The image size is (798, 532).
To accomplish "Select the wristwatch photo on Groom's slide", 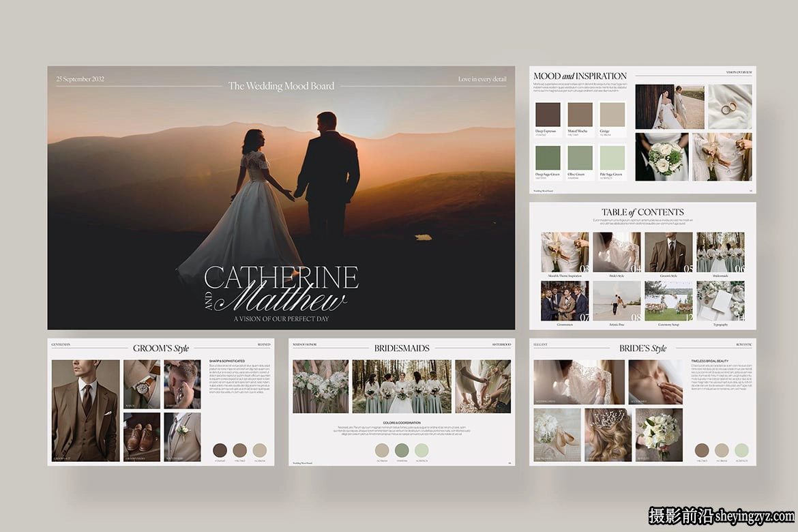I will [141, 385].
